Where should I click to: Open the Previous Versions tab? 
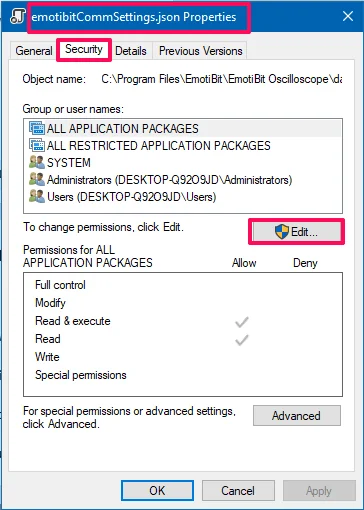pos(201,51)
